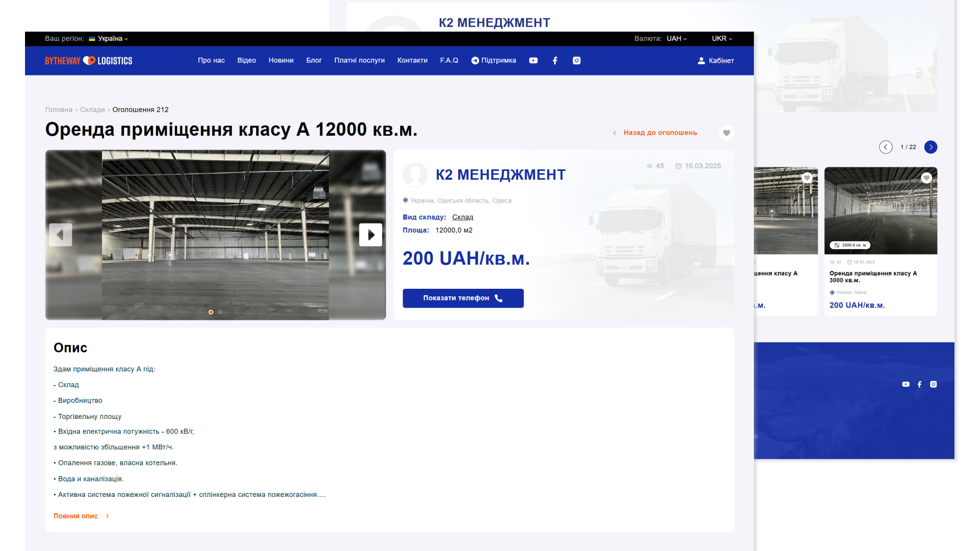Add listing to favorites via heart icon
The image size is (980, 551).
pos(726,133)
